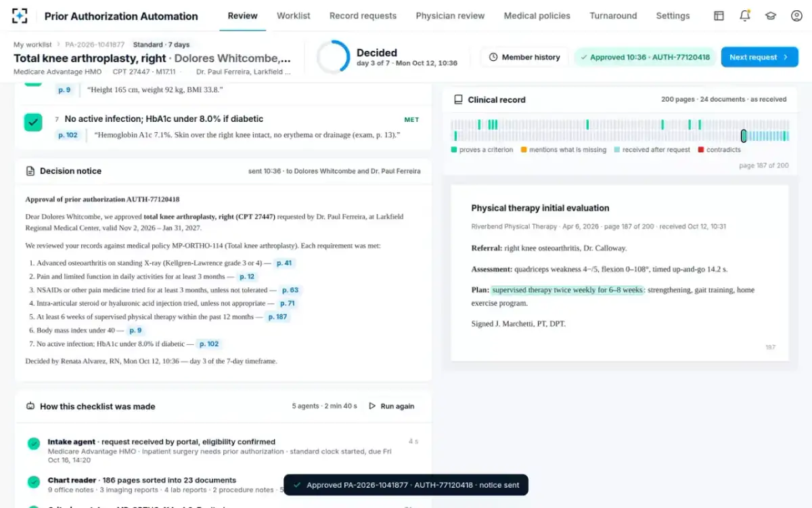Click the Decision notice document icon
Image resolution: width=812 pixels, height=508 pixels.
[x=30, y=171]
